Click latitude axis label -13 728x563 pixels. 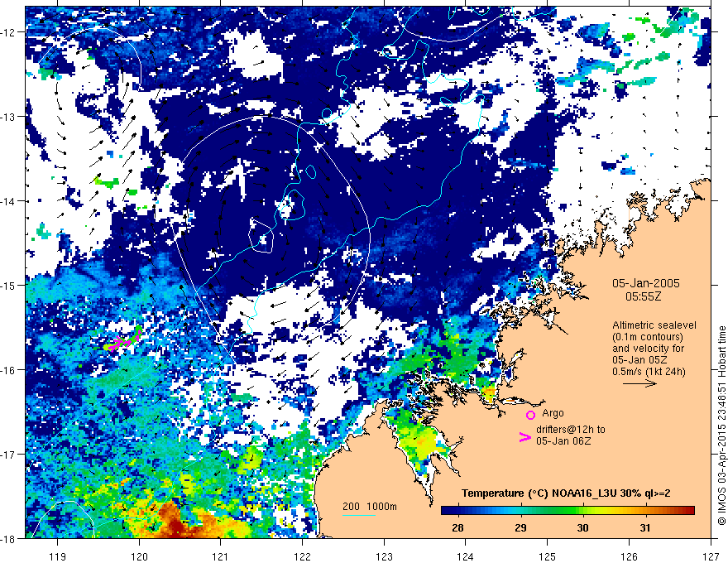[9, 117]
